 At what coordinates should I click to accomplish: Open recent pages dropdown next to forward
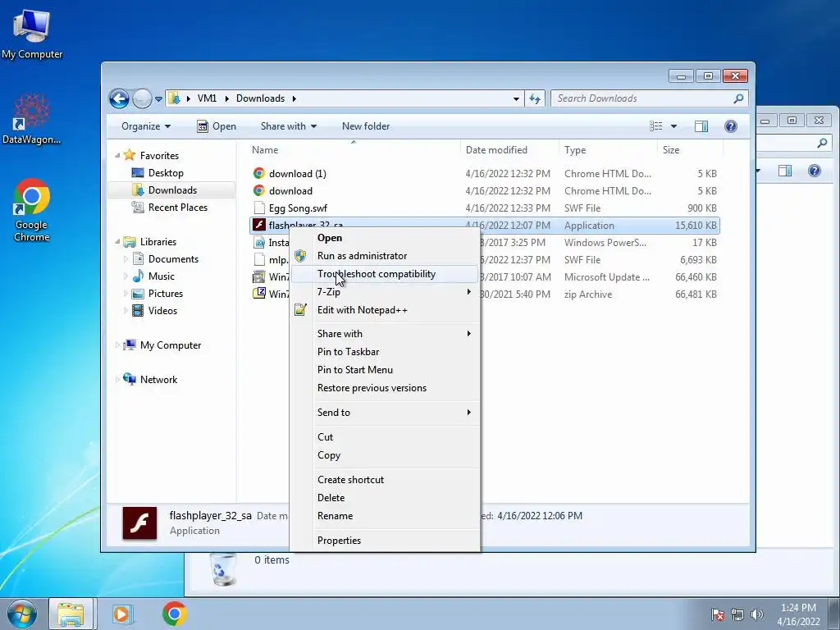tap(158, 99)
